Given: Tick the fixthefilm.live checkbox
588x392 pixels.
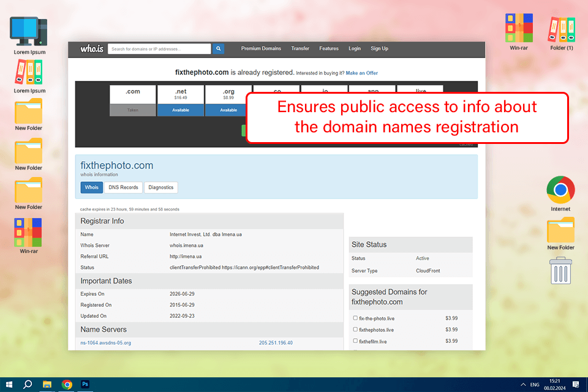Looking at the screenshot, I should [x=355, y=341].
